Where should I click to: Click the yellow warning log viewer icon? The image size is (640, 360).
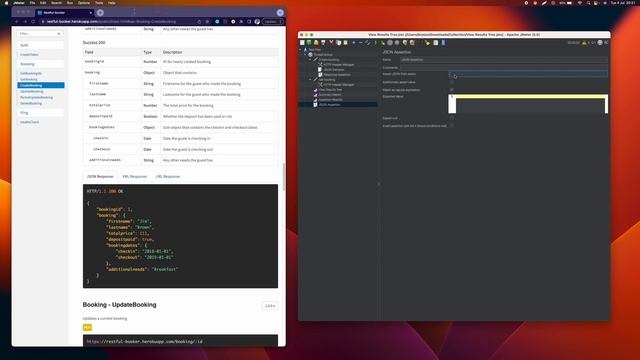(x=584, y=43)
